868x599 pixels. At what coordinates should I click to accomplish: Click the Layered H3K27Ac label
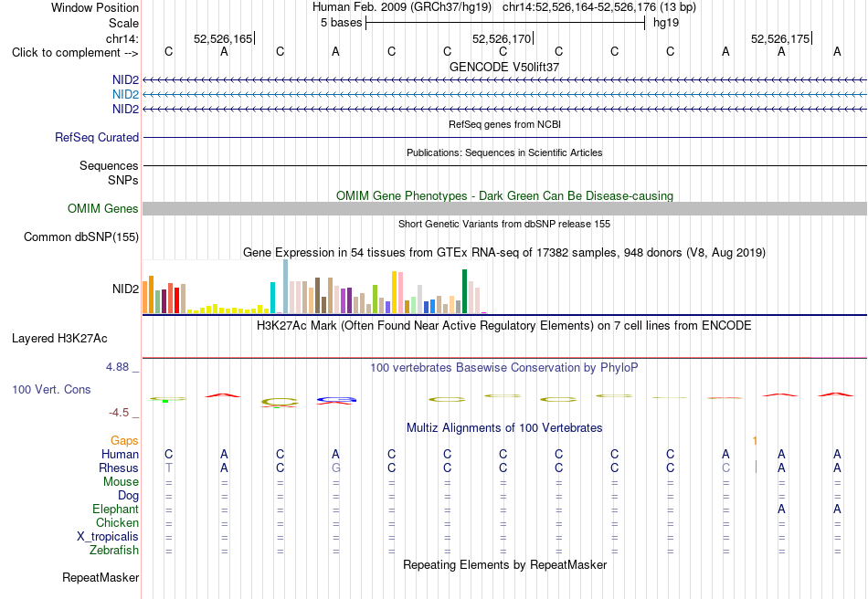point(59,339)
